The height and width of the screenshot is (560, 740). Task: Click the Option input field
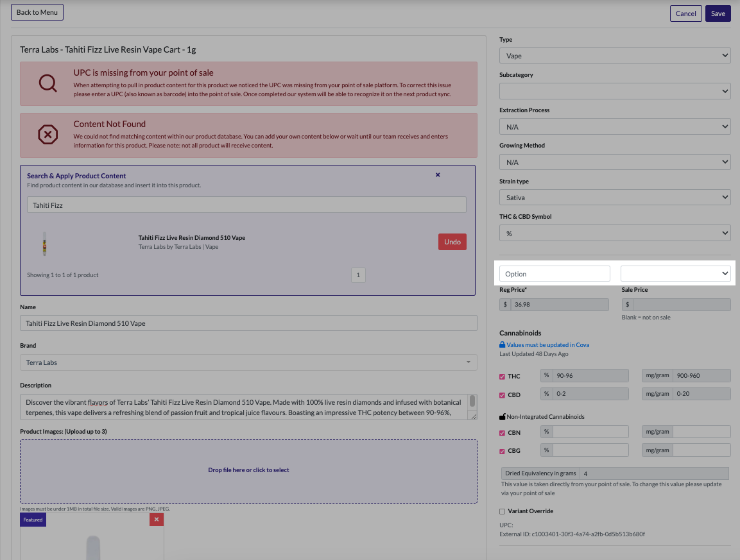click(x=555, y=274)
